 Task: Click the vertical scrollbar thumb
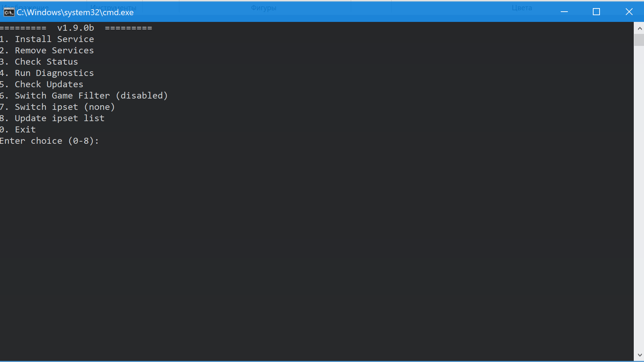(639, 40)
